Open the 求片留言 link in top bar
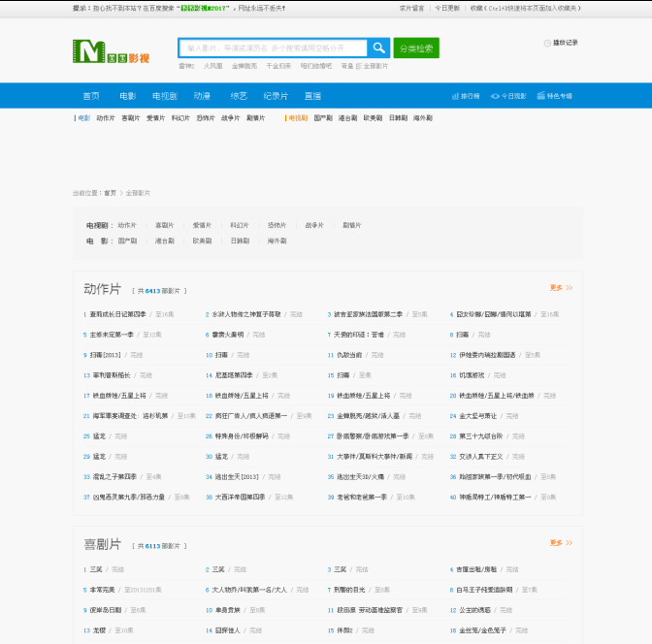The width and height of the screenshot is (652, 644). pos(411,8)
